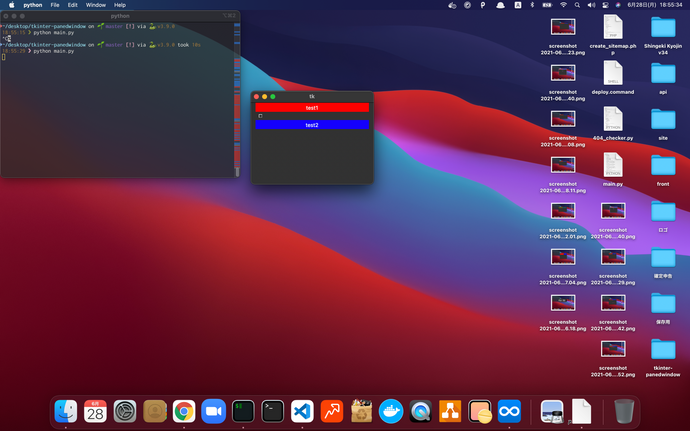Screen dimensions: 690x431
Task: Open the Window menu
Action: tap(95, 5)
